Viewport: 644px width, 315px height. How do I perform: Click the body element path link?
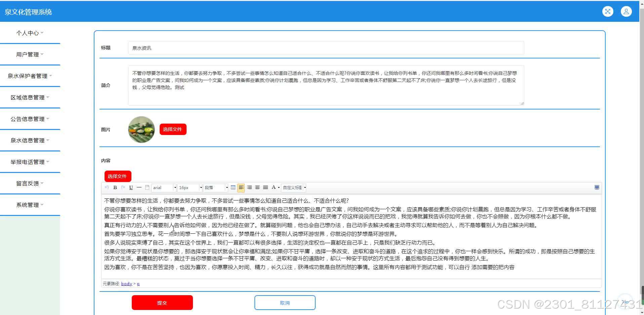[x=126, y=284]
